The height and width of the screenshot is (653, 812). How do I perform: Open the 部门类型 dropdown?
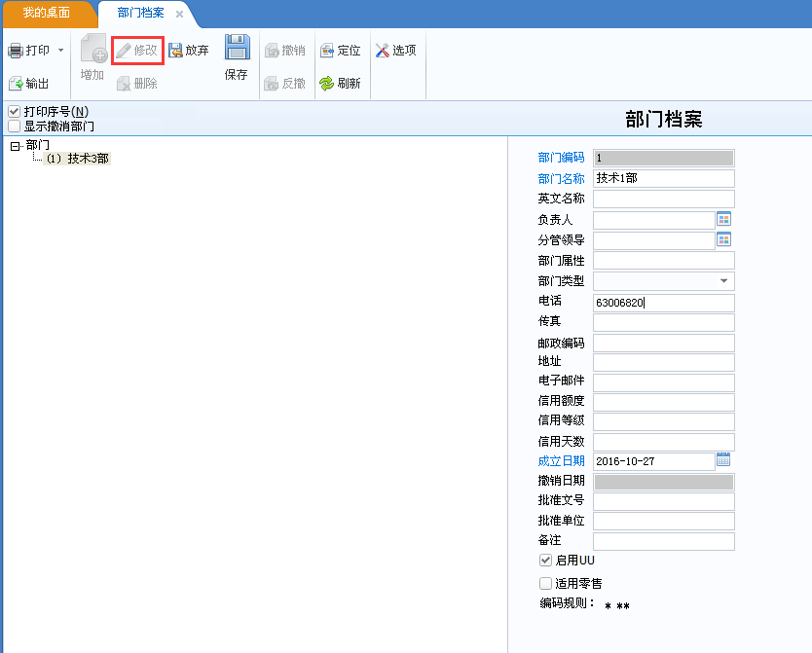click(x=724, y=280)
